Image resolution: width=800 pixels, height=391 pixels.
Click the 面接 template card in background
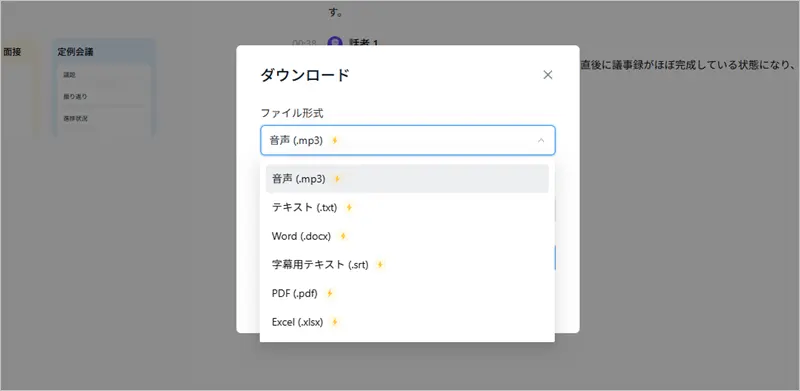(x=19, y=88)
